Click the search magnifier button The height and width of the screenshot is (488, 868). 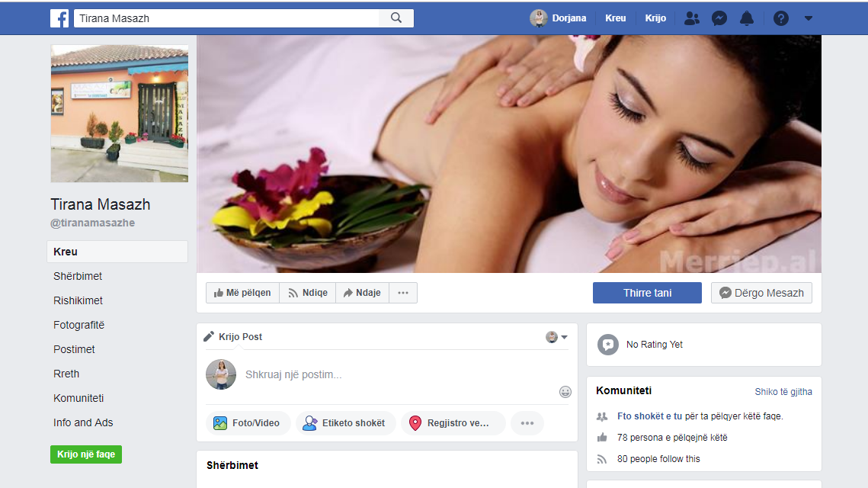[396, 18]
